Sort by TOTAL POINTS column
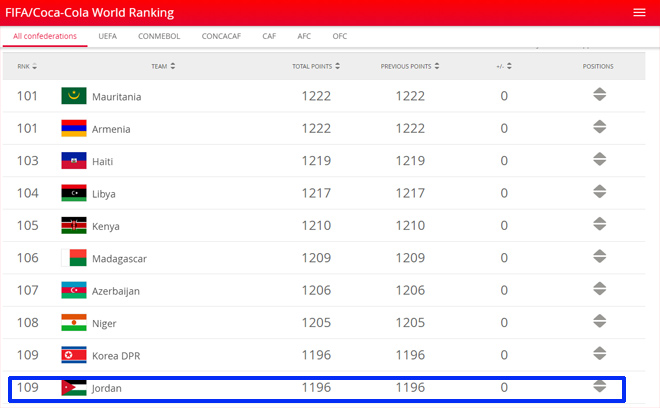660x408 pixels. click(315, 66)
